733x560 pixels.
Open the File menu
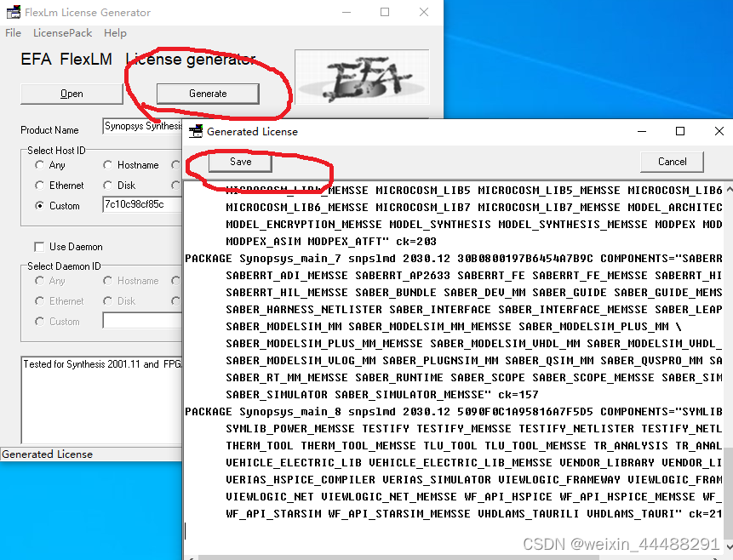pos(13,33)
